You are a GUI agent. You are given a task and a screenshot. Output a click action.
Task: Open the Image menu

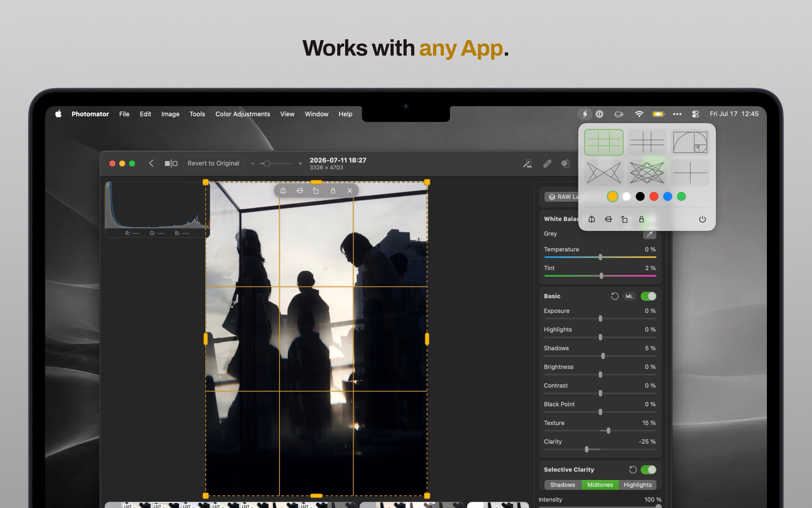[170, 114]
